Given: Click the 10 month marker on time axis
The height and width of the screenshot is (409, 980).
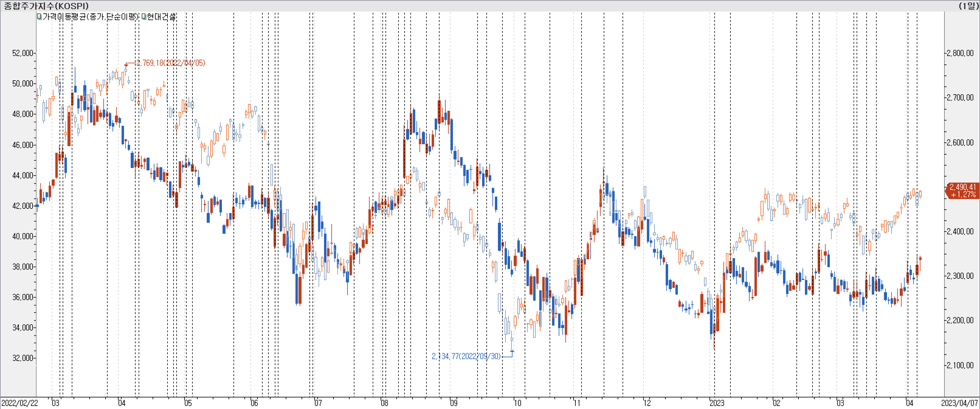Looking at the screenshot, I should pos(517,403).
